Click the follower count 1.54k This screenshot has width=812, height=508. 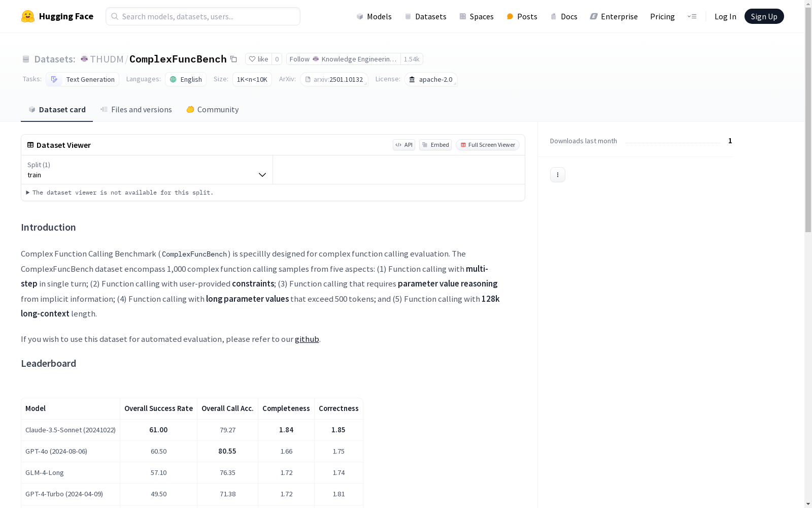pos(412,59)
